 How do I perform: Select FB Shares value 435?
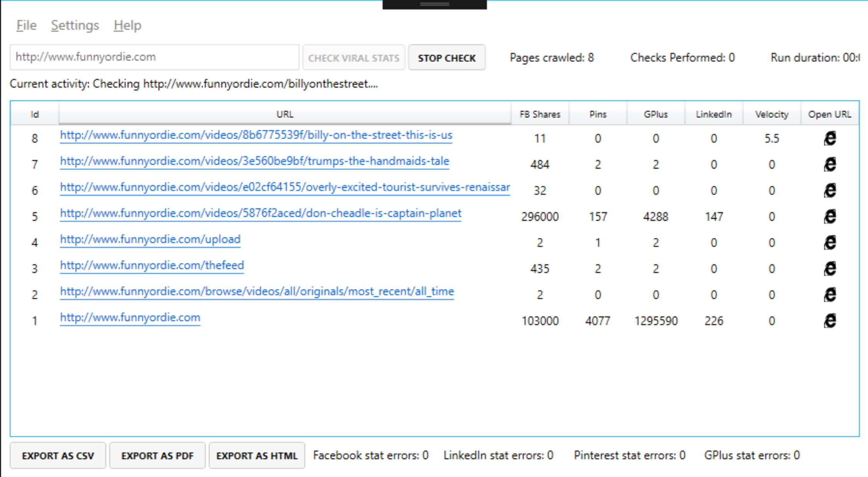click(x=540, y=269)
